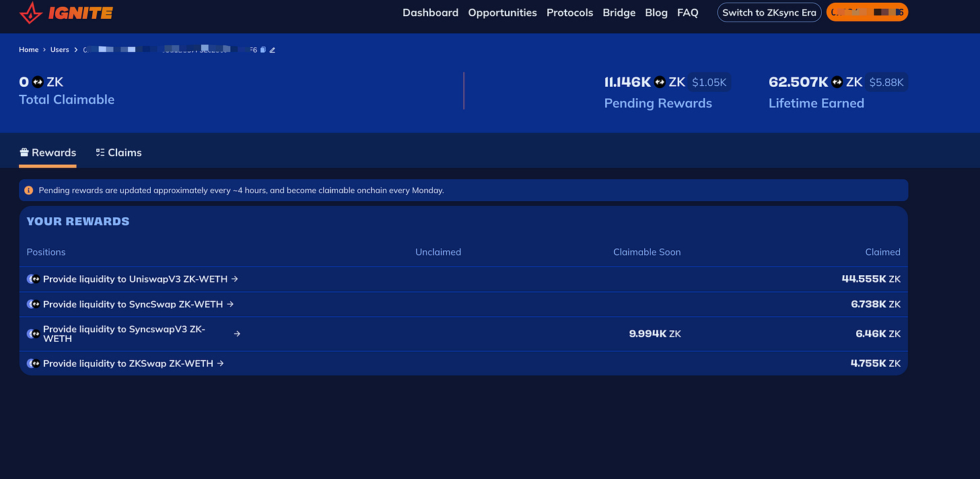Click arrow next to SyncswapV3 ZK-WETH
The width and height of the screenshot is (980, 479).
tap(237, 334)
